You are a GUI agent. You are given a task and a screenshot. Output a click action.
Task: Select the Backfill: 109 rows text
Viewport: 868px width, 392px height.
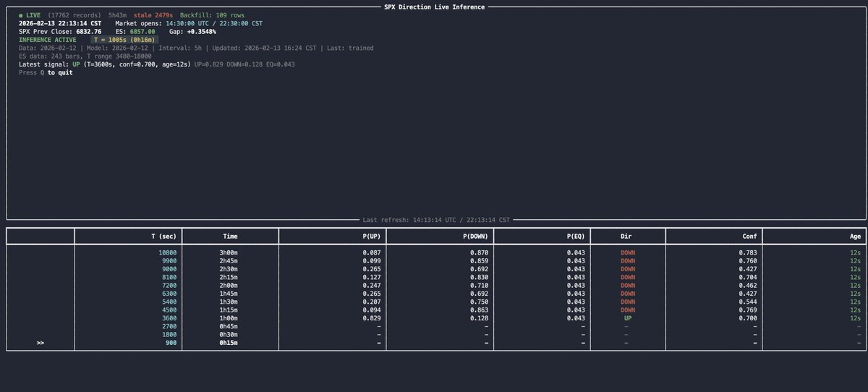213,14
